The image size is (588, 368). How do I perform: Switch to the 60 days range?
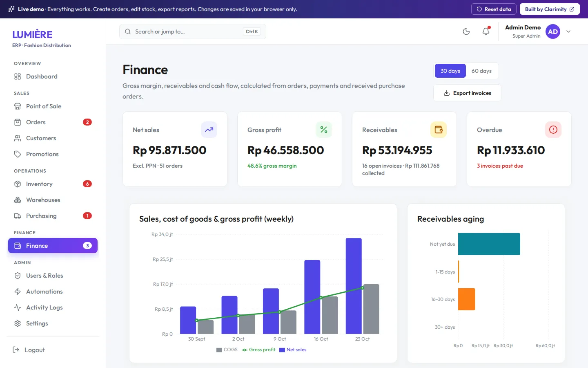(x=481, y=71)
